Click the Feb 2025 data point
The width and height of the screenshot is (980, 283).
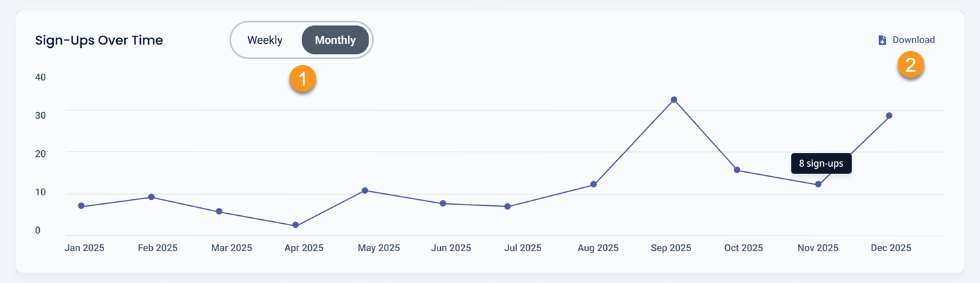[x=151, y=197]
